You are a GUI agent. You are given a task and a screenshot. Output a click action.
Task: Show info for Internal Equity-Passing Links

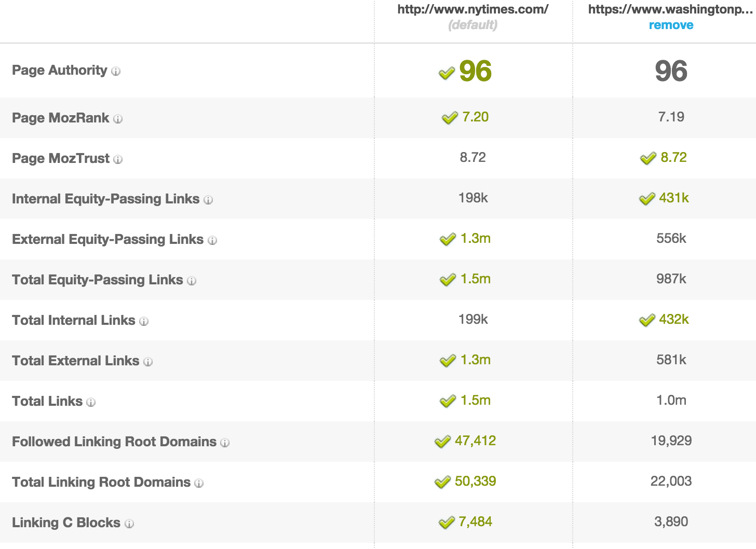coord(208,200)
